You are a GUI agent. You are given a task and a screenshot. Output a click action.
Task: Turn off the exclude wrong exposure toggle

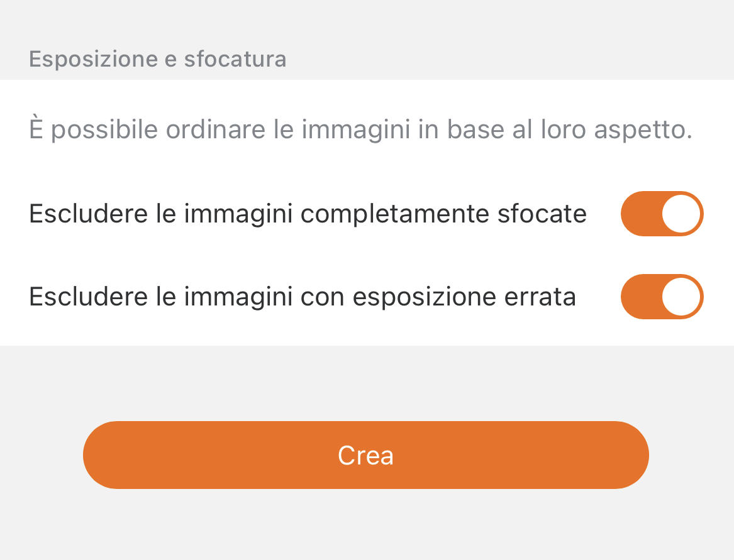(662, 297)
